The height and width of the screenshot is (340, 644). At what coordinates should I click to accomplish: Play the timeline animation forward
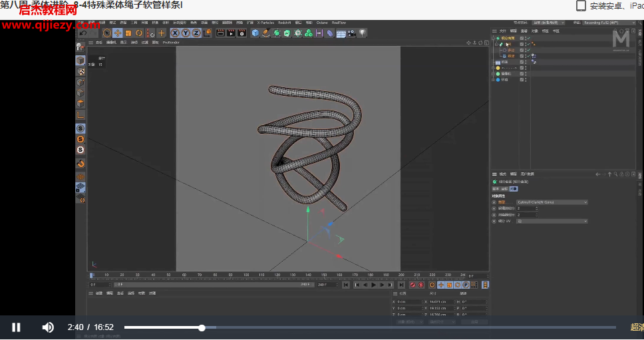(x=373, y=285)
